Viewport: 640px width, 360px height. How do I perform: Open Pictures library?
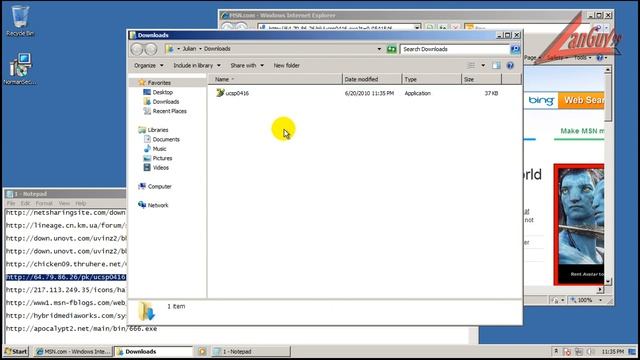point(162,158)
